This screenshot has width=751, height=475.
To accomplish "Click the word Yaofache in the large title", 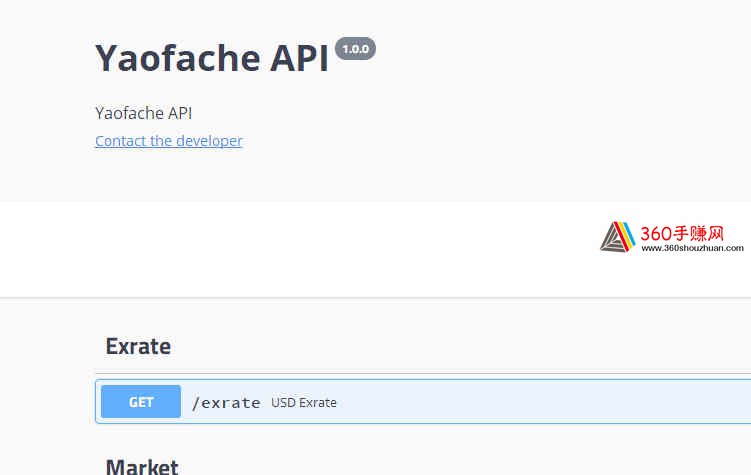I will (x=178, y=58).
